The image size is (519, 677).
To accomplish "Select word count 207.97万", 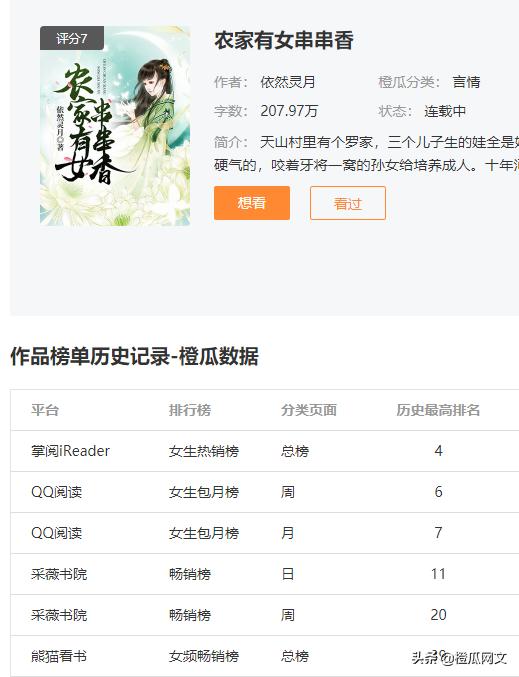I will 289,111.
